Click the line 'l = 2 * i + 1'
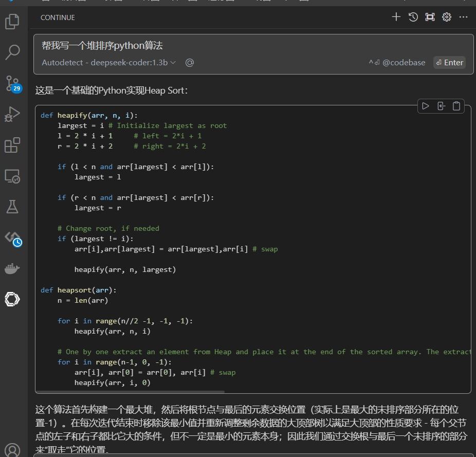 pyautogui.click(x=85, y=136)
